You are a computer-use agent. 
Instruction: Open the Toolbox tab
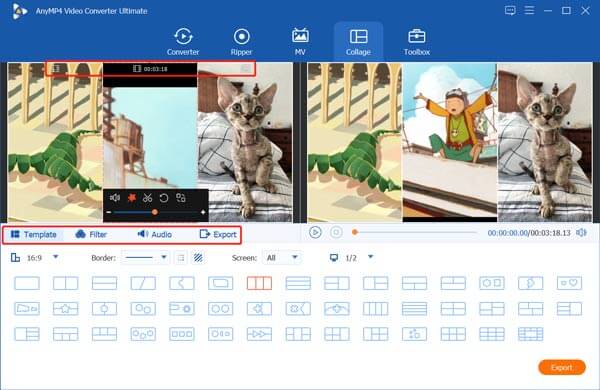[x=417, y=42]
